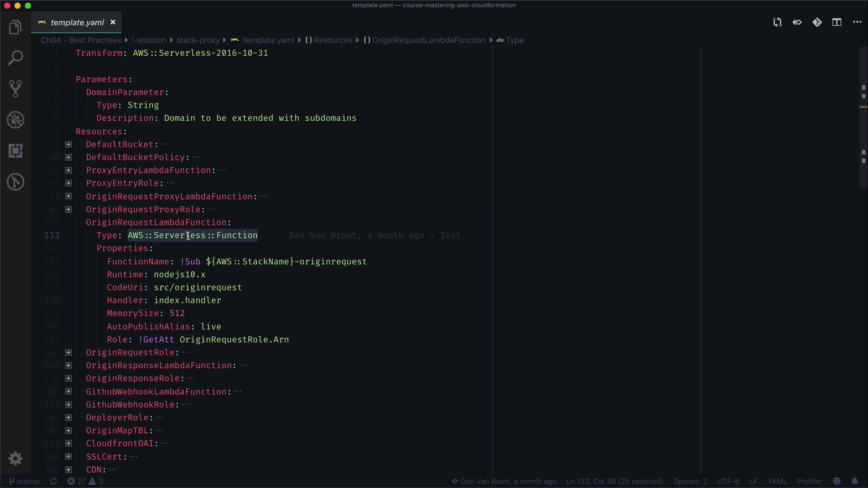
Task: Expand the ProxyEntryRole folded block
Action: point(68,183)
